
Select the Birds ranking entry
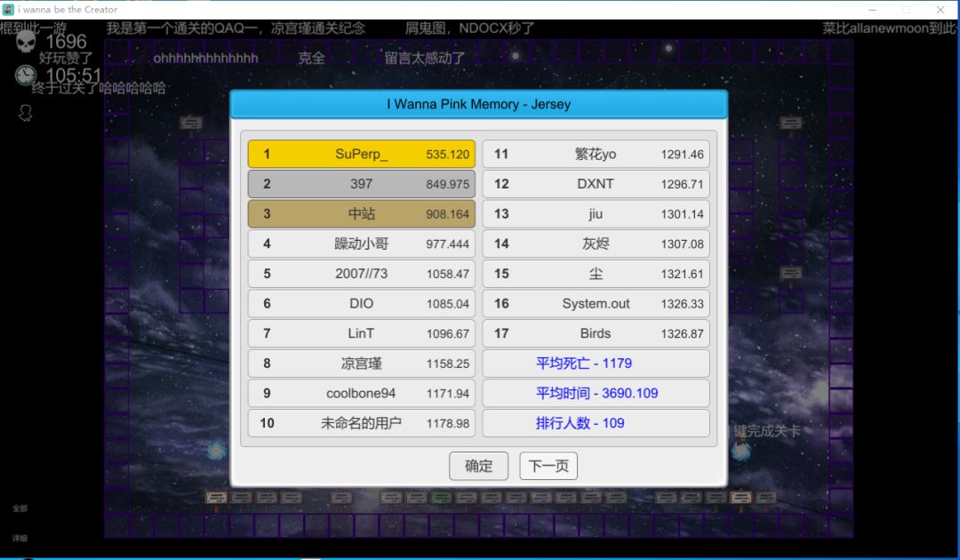[596, 333]
